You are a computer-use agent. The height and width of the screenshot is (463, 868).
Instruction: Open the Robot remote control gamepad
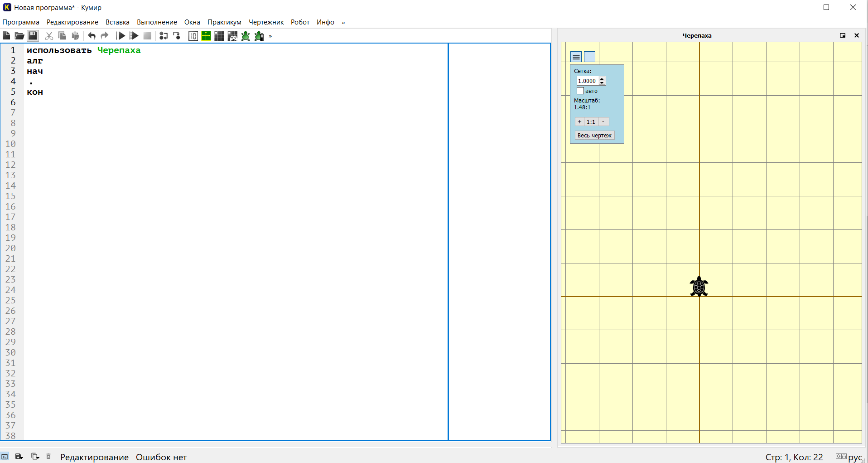232,36
